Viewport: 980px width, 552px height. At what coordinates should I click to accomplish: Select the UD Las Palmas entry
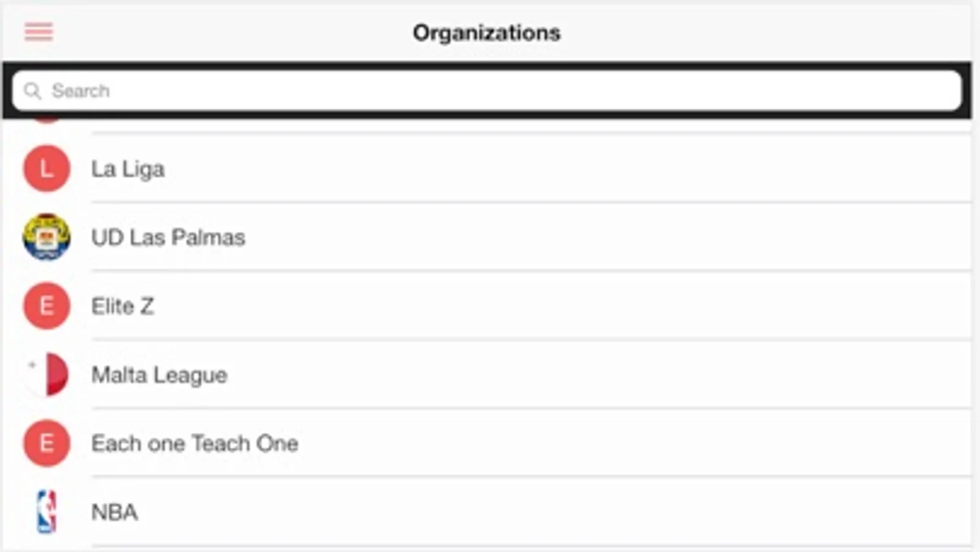point(168,237)
